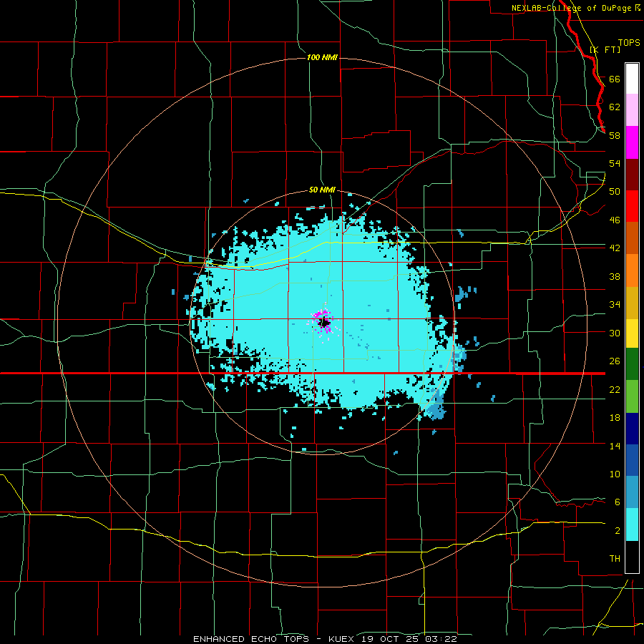
Task: Select the "34" legend value
Action: (615, 305)
